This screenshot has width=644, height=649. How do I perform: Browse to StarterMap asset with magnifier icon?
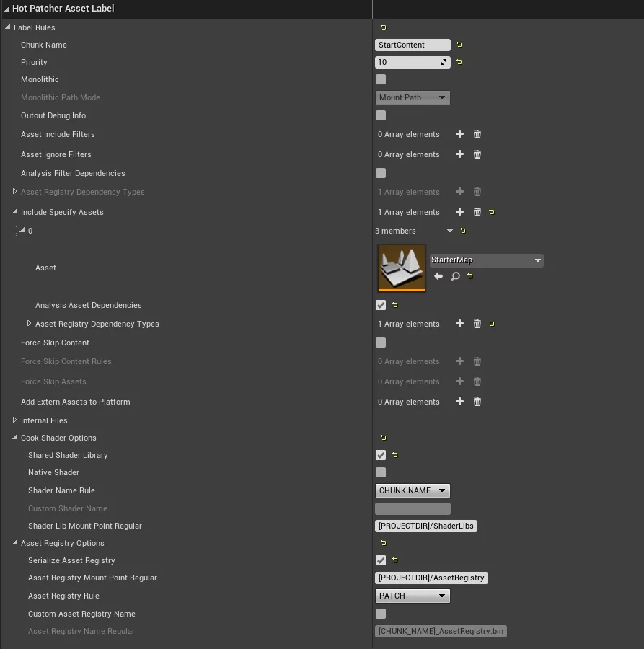[x=456, y=276]
